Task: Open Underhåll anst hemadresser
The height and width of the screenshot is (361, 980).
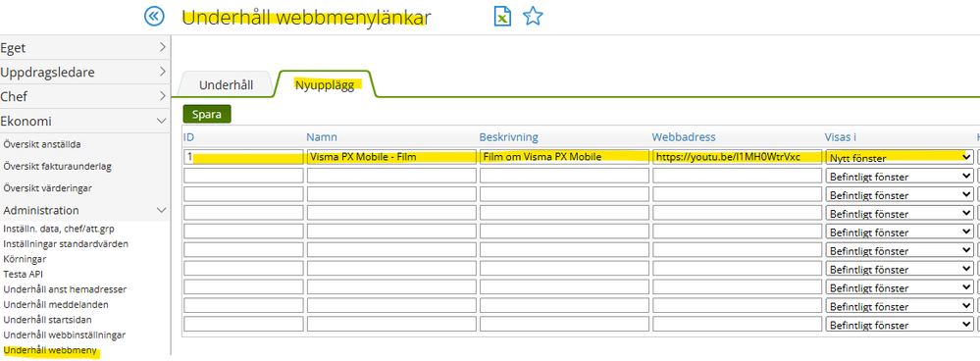Action: click(x=65, y=289)
